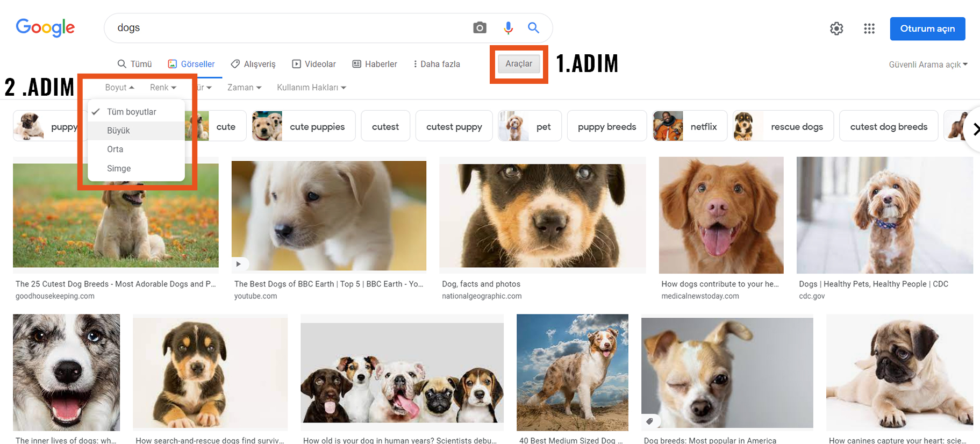
Task: Click the Oturum açın button
Action: point(927,28)
